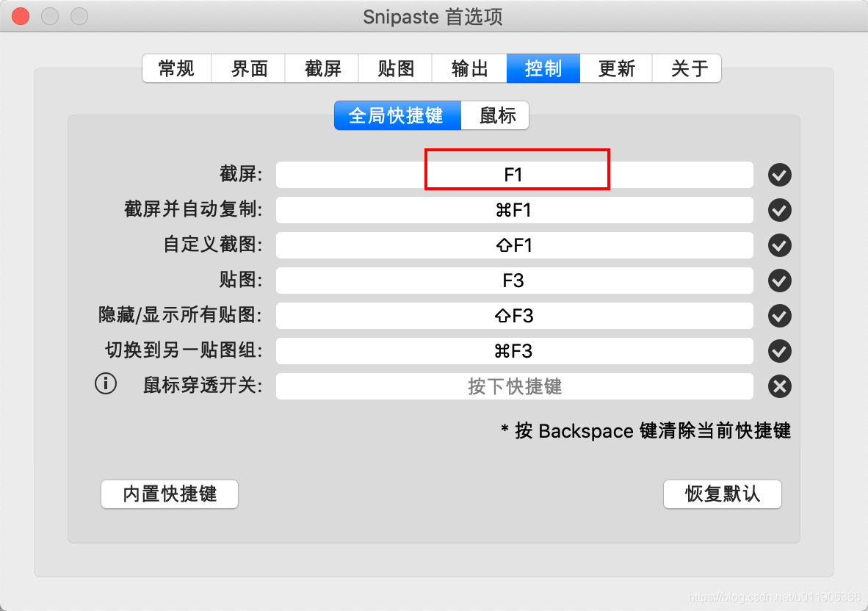Click the 自定义截图 shortcut field ⇧F1
868x611 pixels.
(514, 245)
